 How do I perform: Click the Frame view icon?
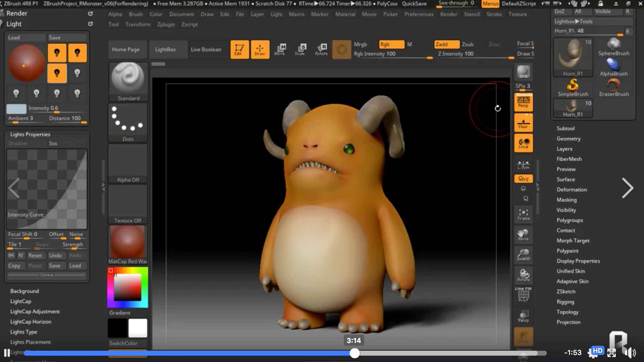tap(523, 214)
